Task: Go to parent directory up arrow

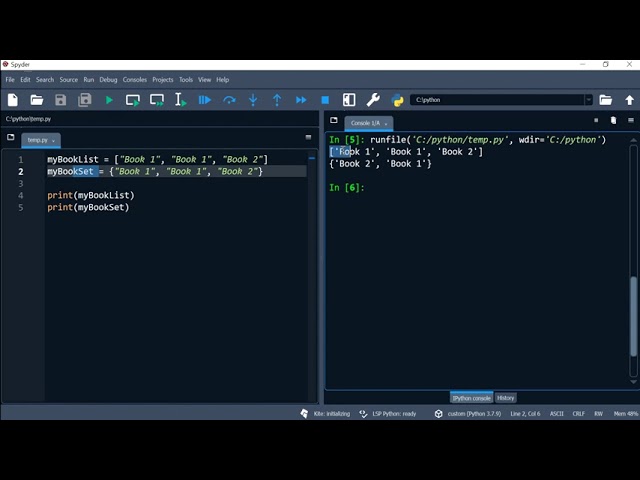Action: (x=629, y=100)
